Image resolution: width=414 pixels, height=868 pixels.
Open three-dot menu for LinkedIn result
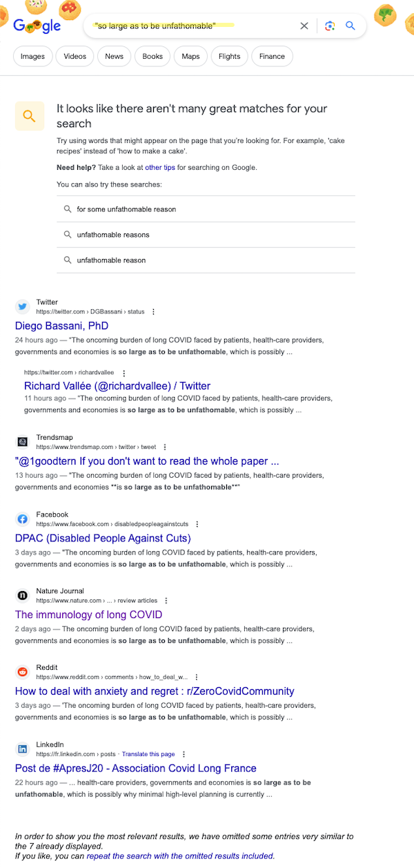pyautogui.click(x=184, y=754)
